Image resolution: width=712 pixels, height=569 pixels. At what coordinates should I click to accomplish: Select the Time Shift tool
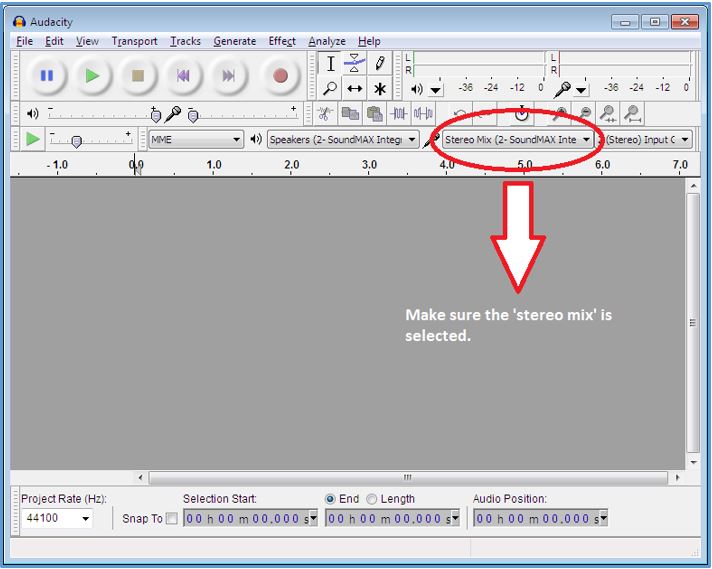point(355,88)
